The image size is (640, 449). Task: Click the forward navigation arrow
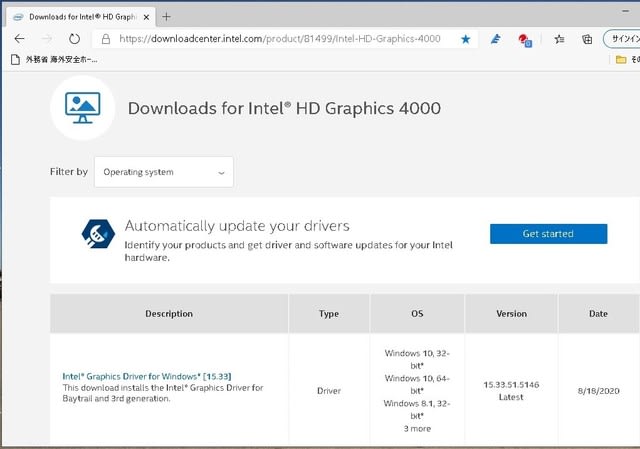pos(47,39)
